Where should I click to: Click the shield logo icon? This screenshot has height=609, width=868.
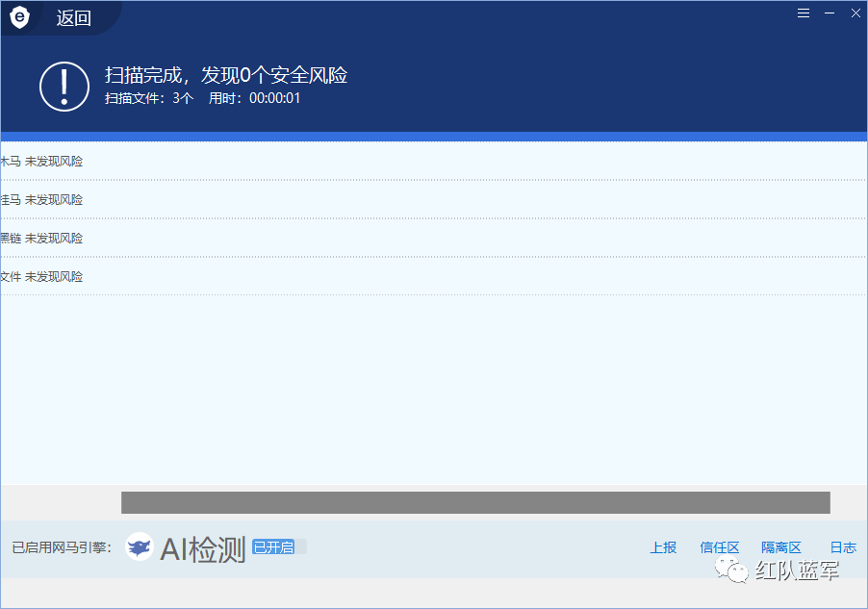click(19, 17)
